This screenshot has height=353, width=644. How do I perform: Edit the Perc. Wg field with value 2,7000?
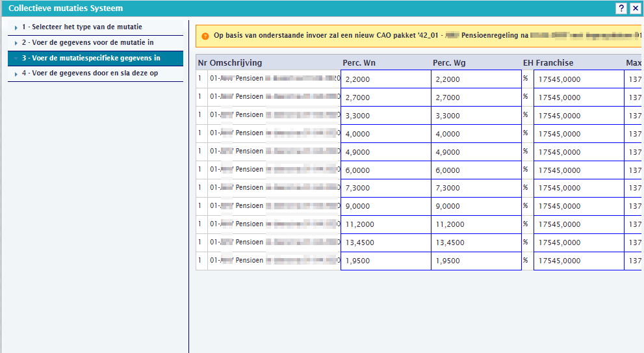476,97
